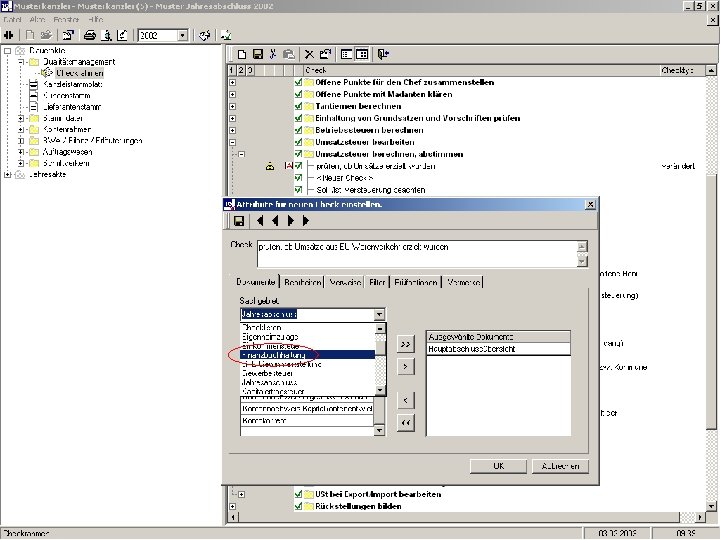This screenshot has height=540, width=720.
Task: Add all documents with >> button
Action: [405, 344]
